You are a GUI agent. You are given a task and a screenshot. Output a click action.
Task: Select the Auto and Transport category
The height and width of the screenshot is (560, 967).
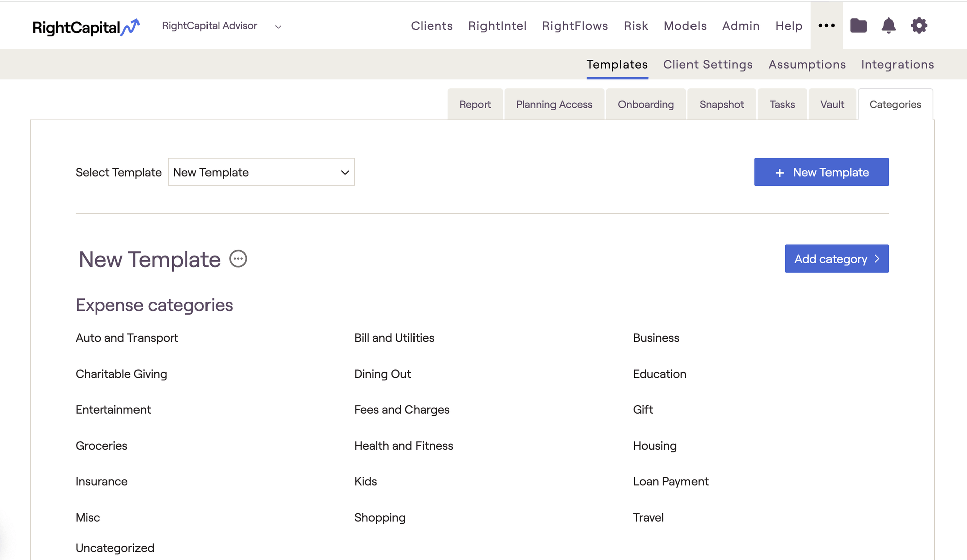pos(126,338)
